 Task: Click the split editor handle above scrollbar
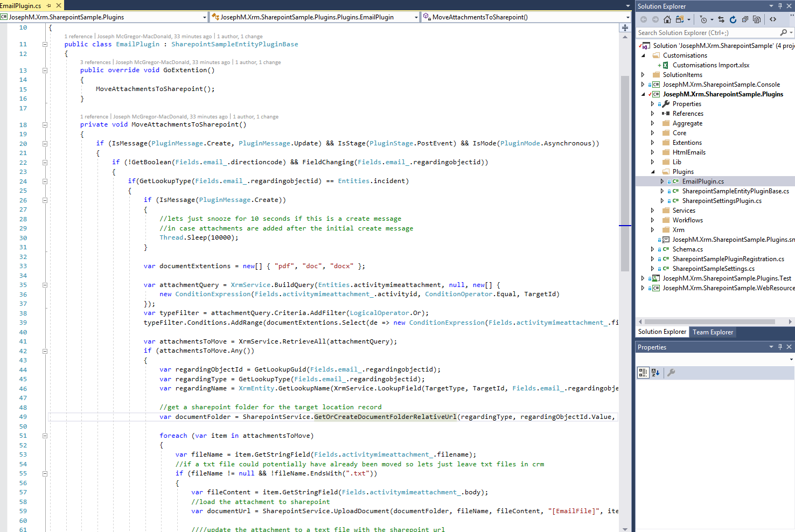(x=625, y=27)
